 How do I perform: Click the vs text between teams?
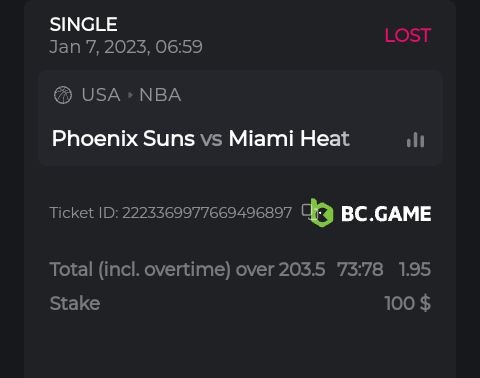point(211,139)
